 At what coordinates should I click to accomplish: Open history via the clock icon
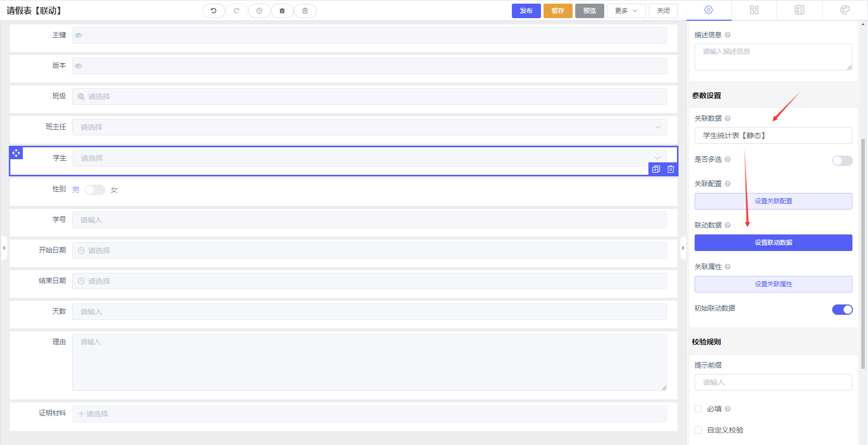pyautogui.click(x=259, y=11)
